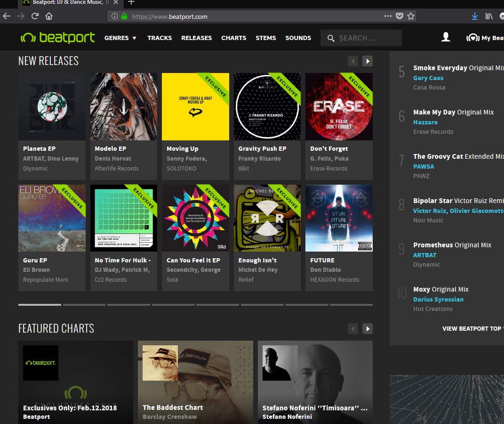Go to the browser home icon

point(49,16)
